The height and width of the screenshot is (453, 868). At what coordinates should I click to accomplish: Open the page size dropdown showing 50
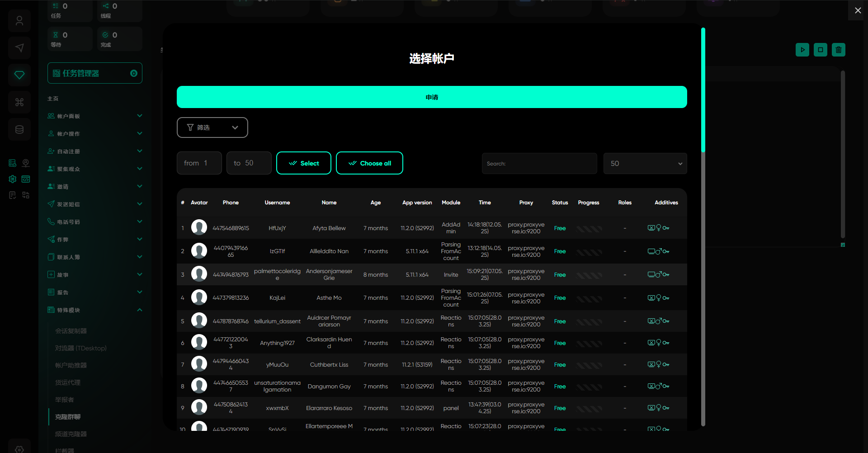click(645, 164)
